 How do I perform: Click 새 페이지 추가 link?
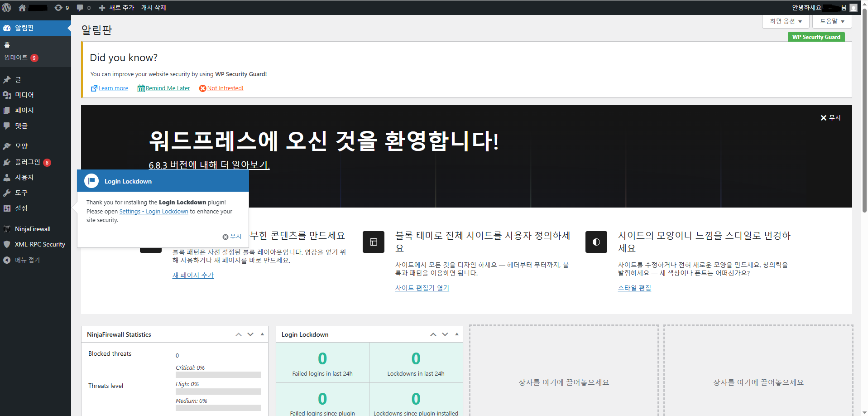[x=193, y=275]
